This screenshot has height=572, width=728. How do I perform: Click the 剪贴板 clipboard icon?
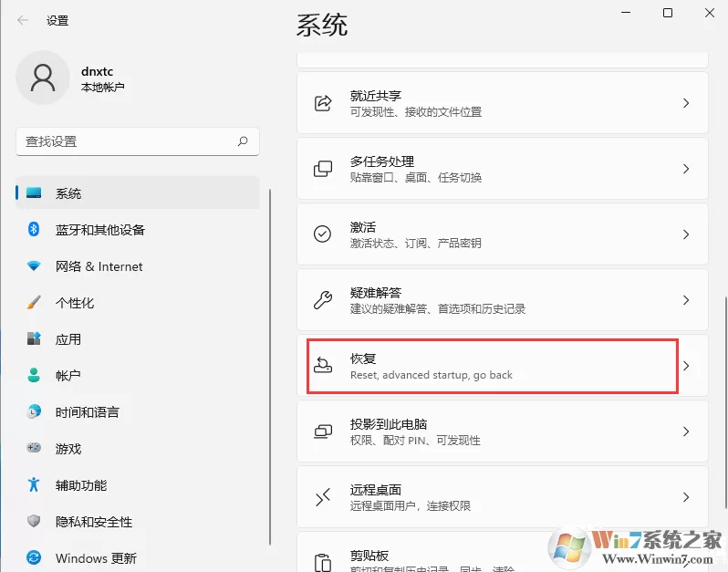[323, 563]
